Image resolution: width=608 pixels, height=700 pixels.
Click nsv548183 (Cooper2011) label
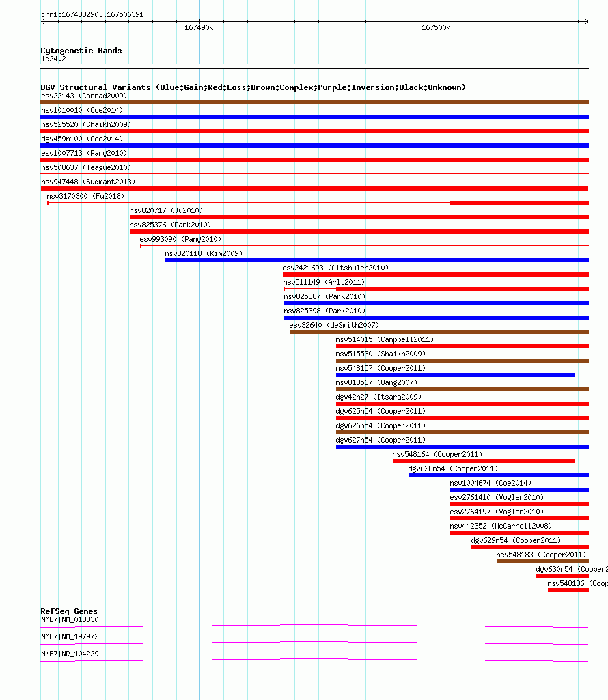click(x=541, y=555)
